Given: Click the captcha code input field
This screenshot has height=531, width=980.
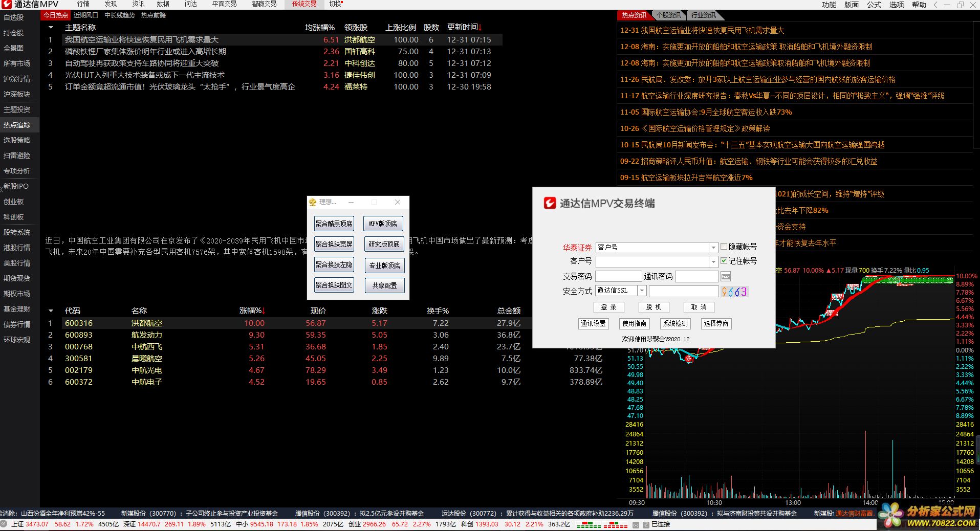Looking at the screenshot, I should (684, 291).
